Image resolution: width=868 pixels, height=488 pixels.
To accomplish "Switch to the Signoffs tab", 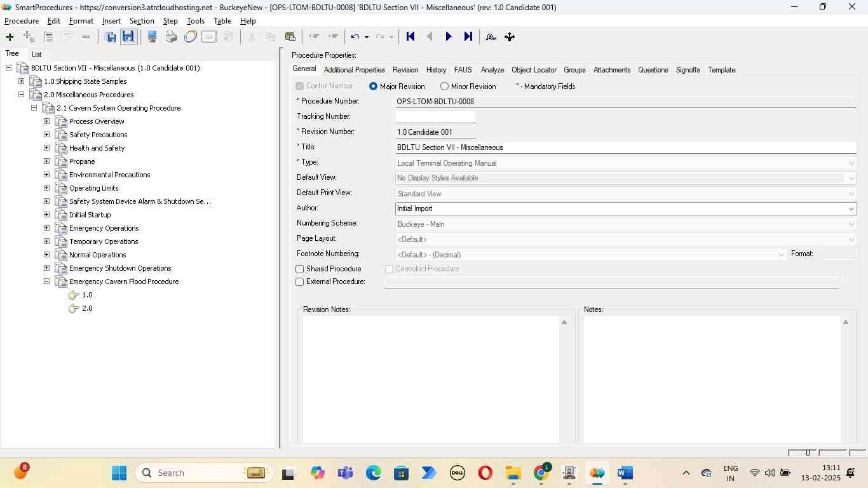I will pos(688,70).
